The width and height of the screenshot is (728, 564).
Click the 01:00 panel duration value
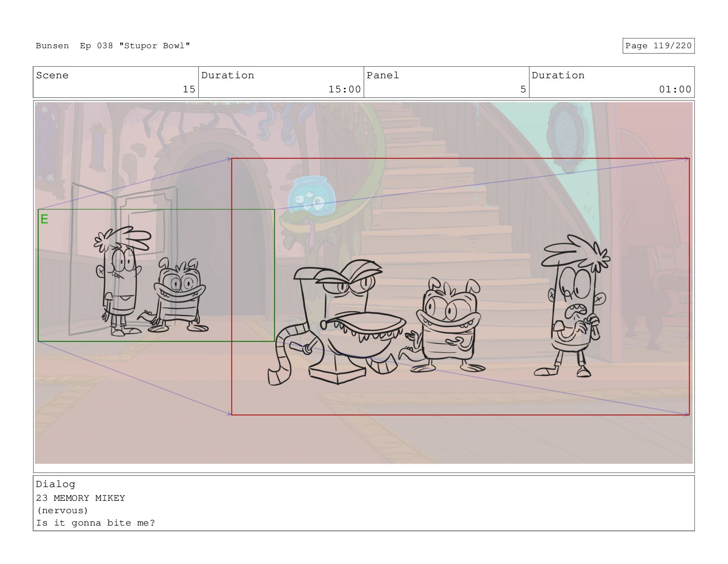coord(675,89)
